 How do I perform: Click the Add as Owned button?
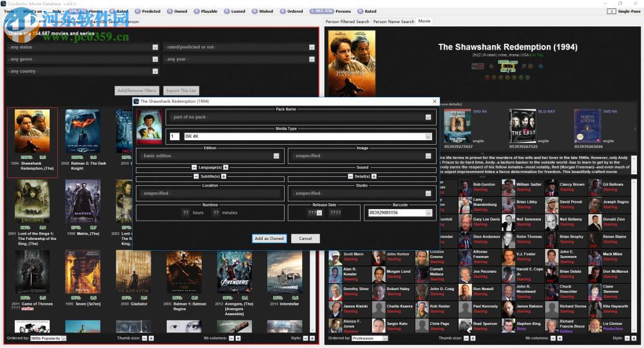click(x=269, y=239)
